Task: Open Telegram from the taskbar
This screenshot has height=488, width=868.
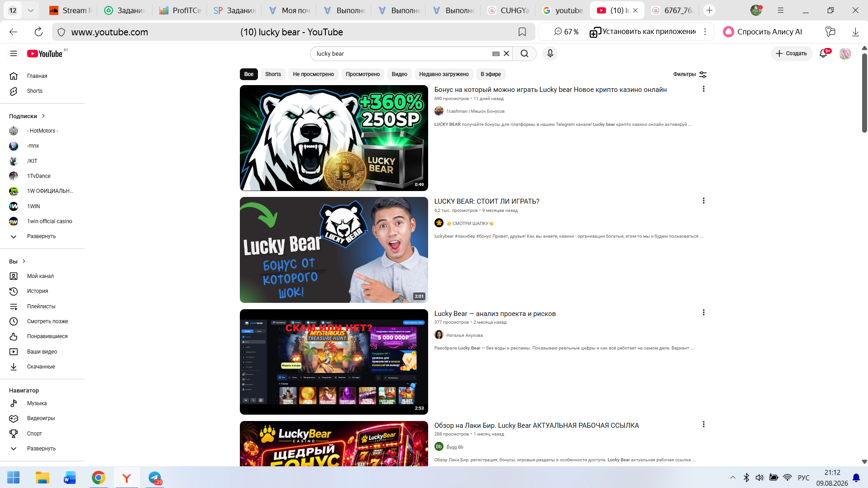Action: coord(155,478)
